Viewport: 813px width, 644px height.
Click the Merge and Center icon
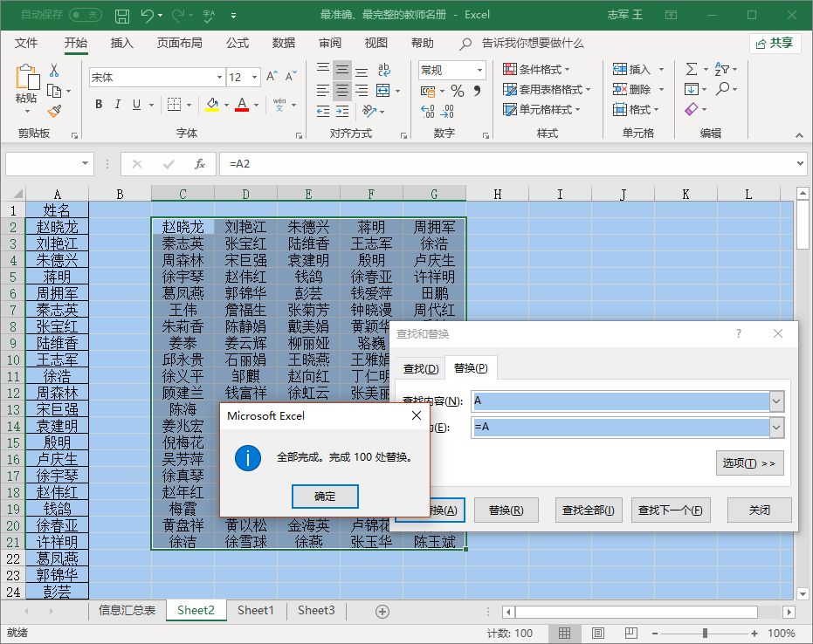(383, 90)
